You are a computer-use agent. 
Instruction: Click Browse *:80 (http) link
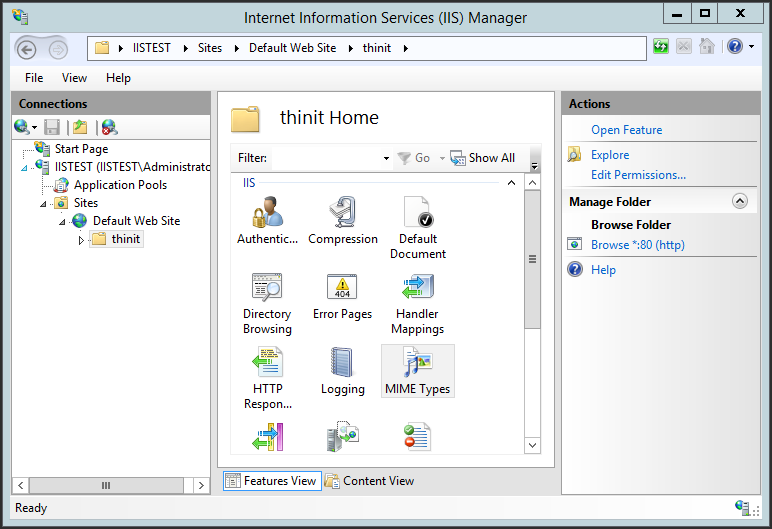638,245
